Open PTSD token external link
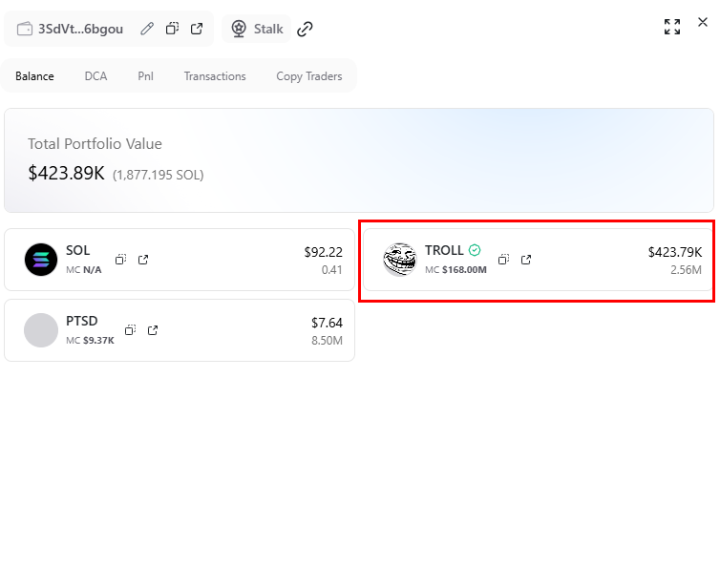Image resolution: width=720 pixels, height=588 pixels. [x=153, y=330]
